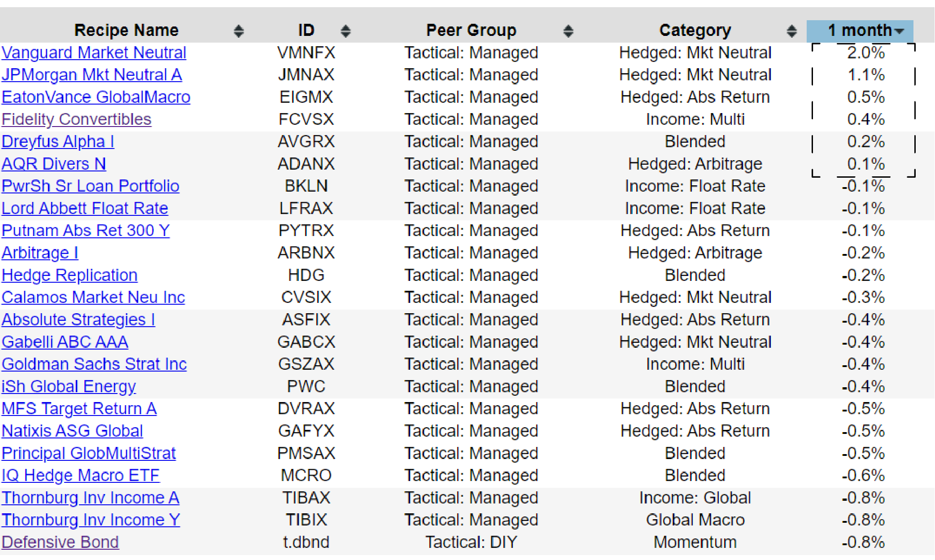Open JPMorgan Mkt Neutral A recipe

click(92, 75)
